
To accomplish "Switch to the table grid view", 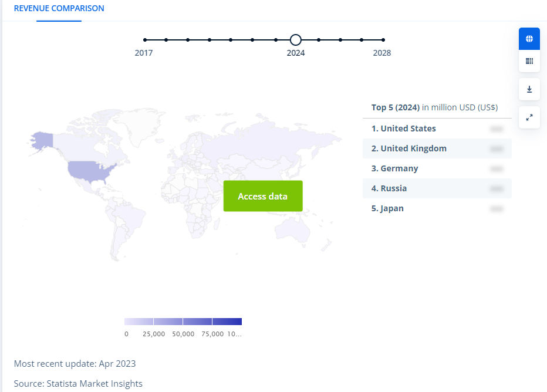I will (x=529, y=61).
